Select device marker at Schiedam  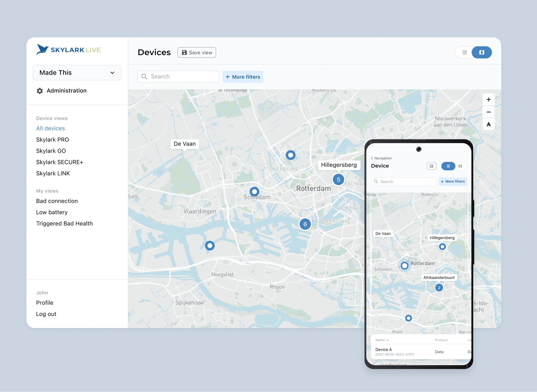click(255, 192)
